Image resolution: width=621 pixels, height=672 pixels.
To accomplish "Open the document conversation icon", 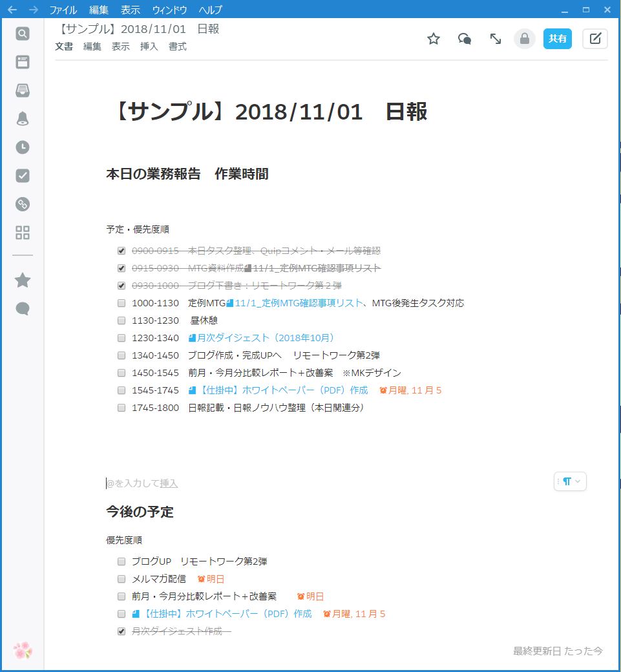I will tap(465, 39).
